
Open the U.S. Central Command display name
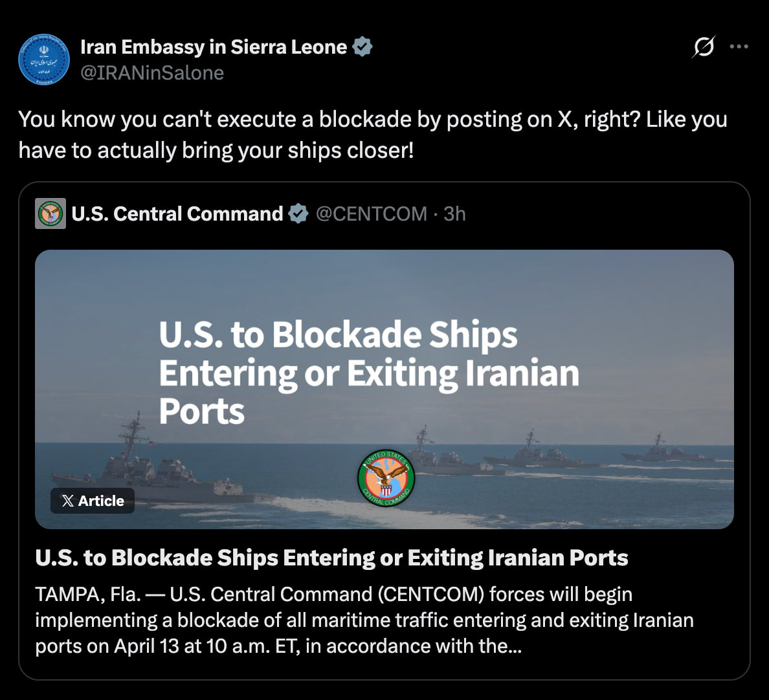[x=177, y=213]
